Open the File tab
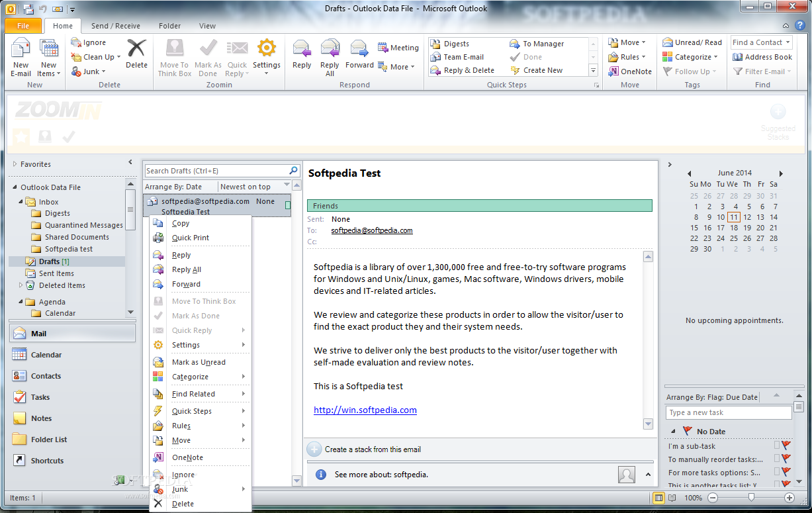 [23, 26]
